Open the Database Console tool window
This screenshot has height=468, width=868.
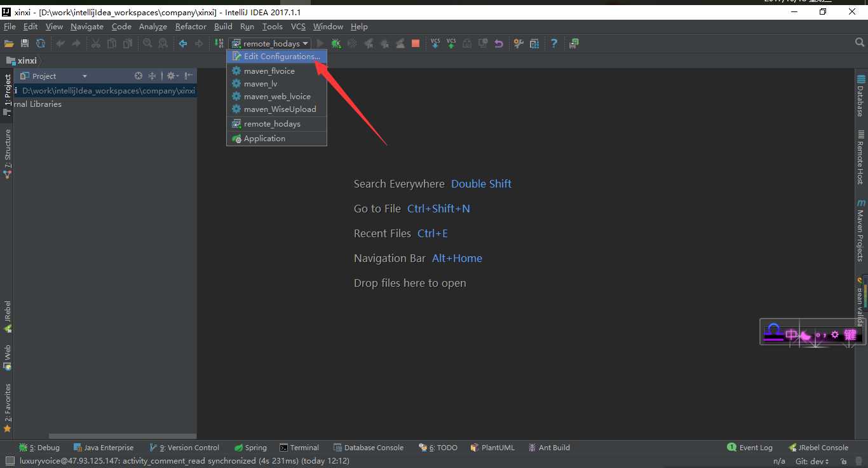tap(369, 448)
